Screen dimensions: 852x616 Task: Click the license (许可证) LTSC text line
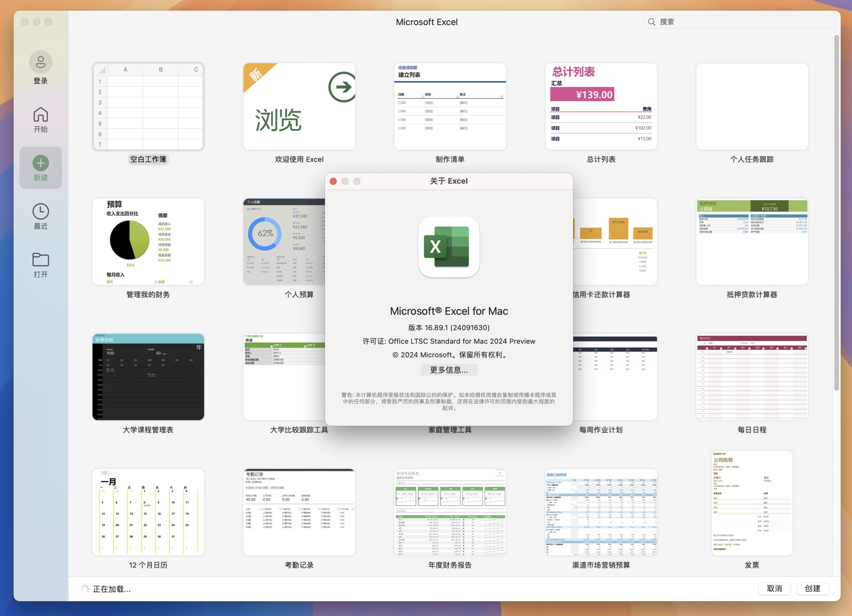449,341
